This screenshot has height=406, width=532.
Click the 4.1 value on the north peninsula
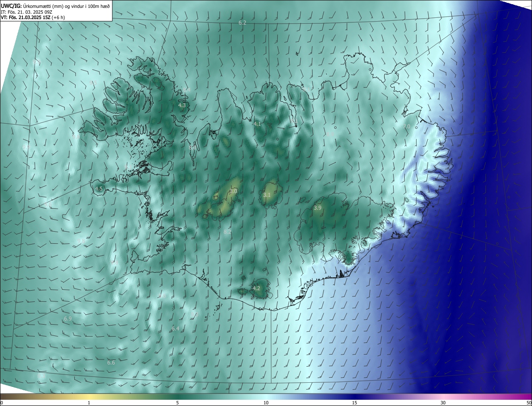click(257, 124)
